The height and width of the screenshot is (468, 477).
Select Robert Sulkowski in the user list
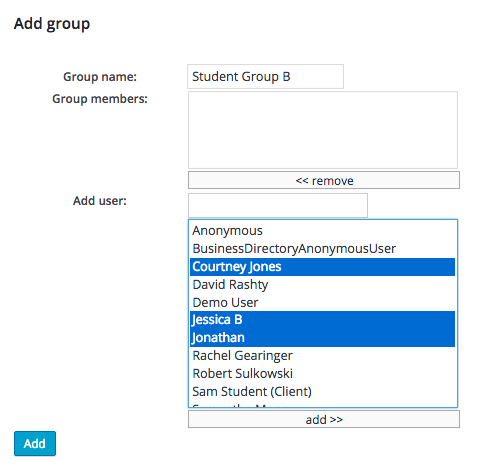tap(322, 374)
